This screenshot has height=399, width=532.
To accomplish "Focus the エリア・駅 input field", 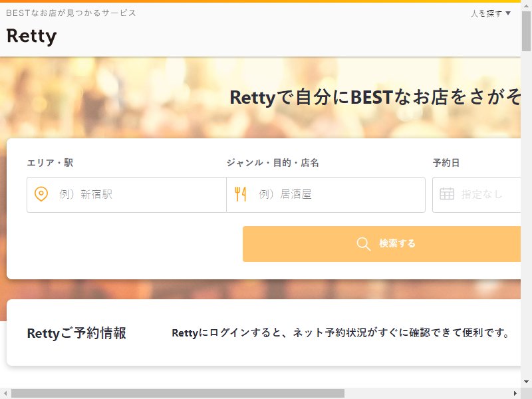I will tap(126, 195).
